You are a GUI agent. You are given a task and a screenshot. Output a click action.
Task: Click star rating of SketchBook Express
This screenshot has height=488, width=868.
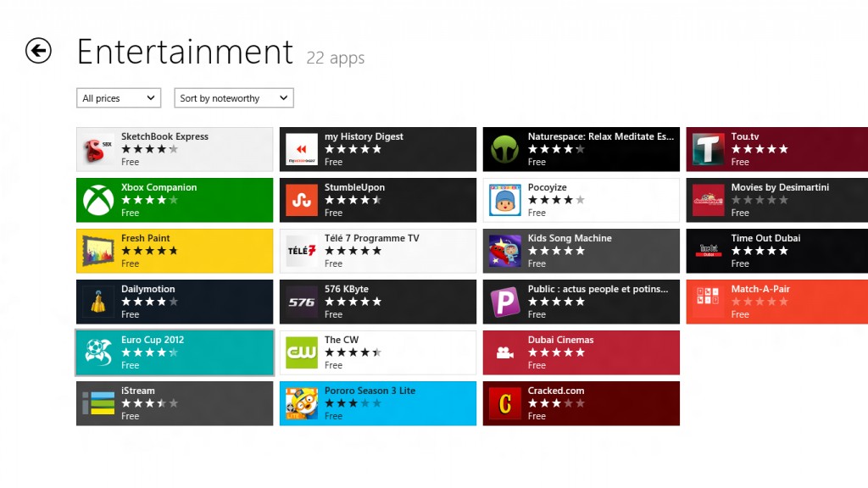149,149
